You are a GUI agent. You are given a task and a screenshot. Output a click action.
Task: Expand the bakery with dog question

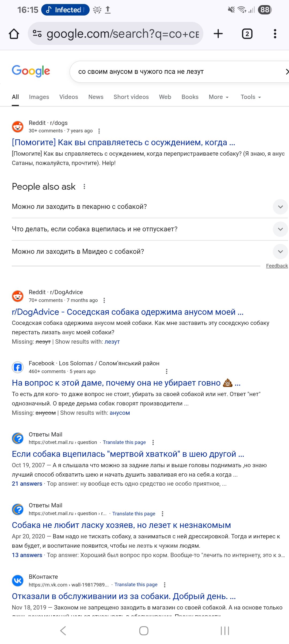point(280,207)
